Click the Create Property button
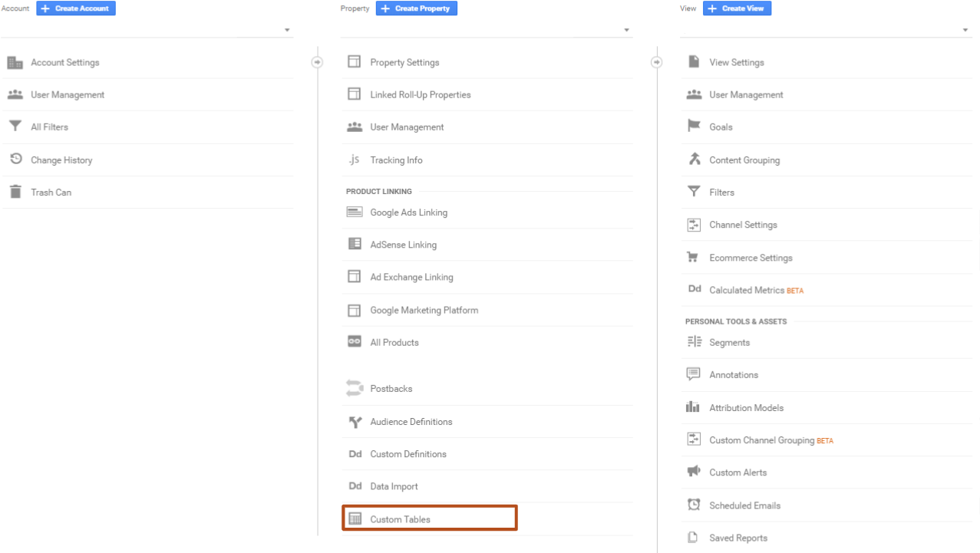 click(416, 8)
